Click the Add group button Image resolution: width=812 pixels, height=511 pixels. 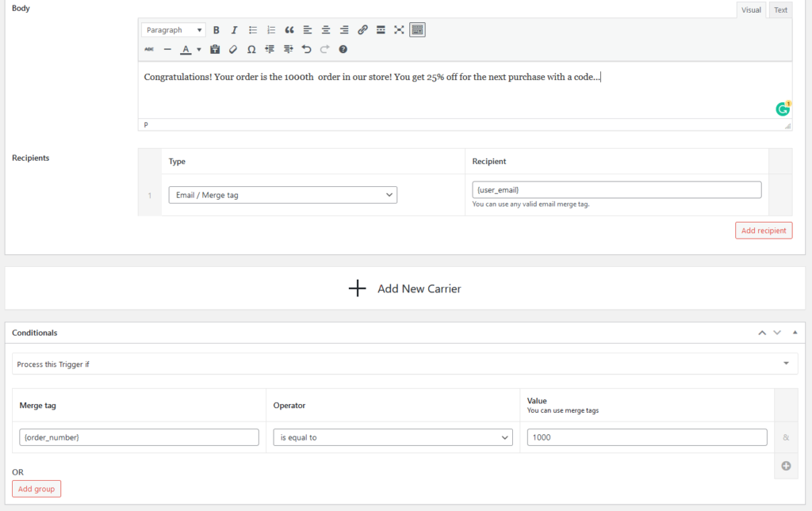[36, 489]
